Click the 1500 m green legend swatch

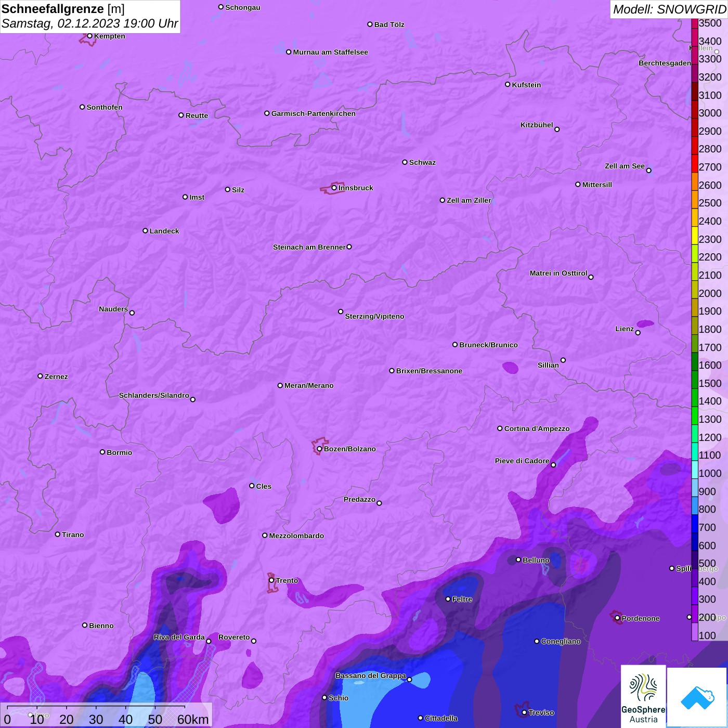[x=695, y=379]
